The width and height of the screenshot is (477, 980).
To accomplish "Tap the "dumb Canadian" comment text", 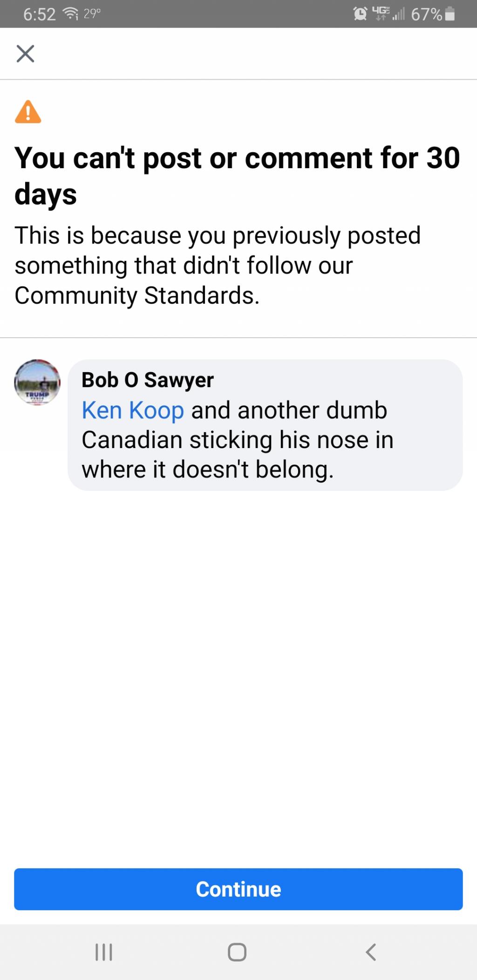I will 238,440.
